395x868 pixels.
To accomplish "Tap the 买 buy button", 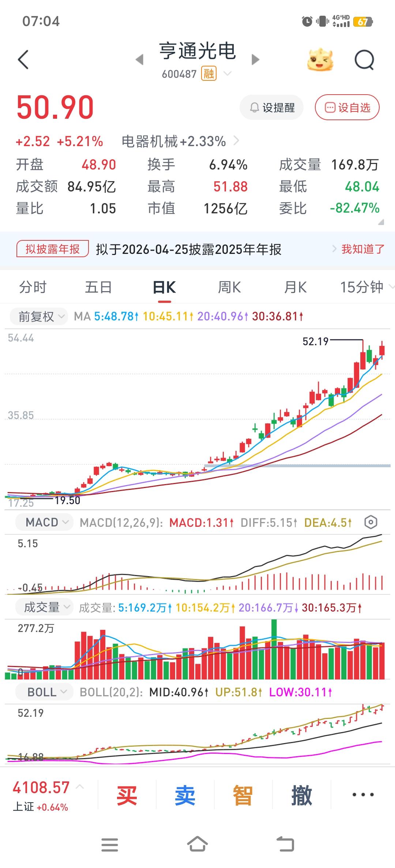I will (127, 795).
